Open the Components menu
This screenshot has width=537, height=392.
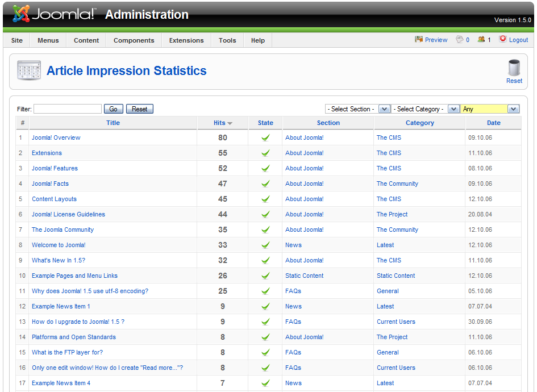click(x=134, y=40)
